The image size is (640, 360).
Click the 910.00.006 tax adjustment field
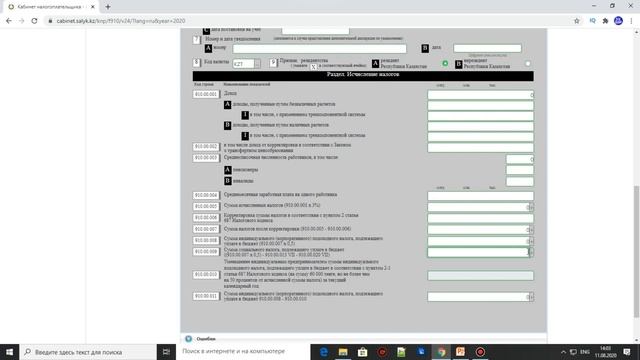click(480, 218)
